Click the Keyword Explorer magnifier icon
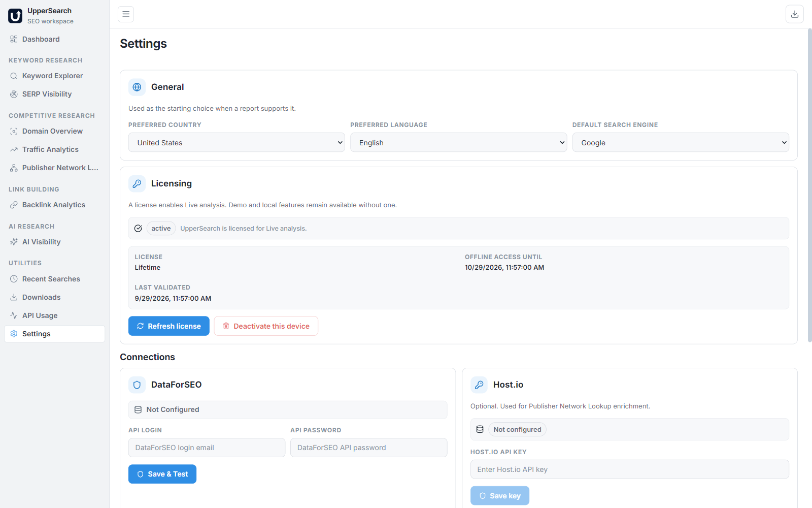 [14, 76]
